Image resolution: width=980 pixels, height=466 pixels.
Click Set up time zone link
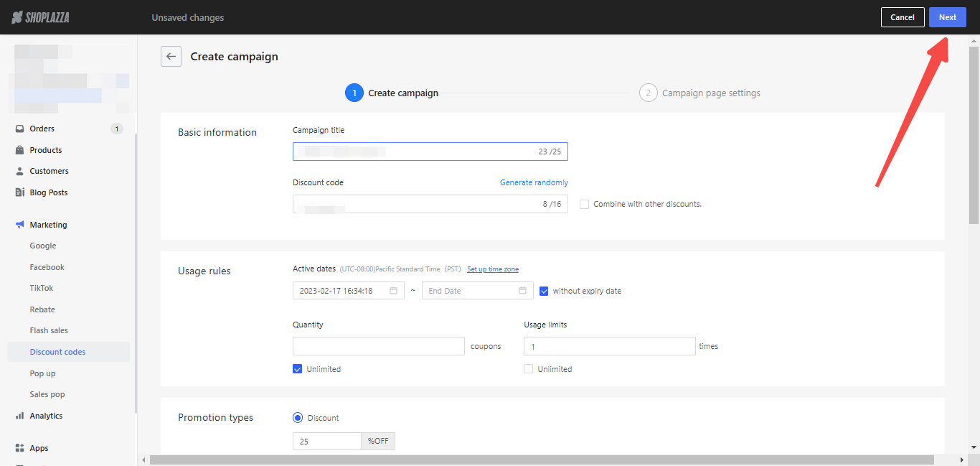coord(493,269)
